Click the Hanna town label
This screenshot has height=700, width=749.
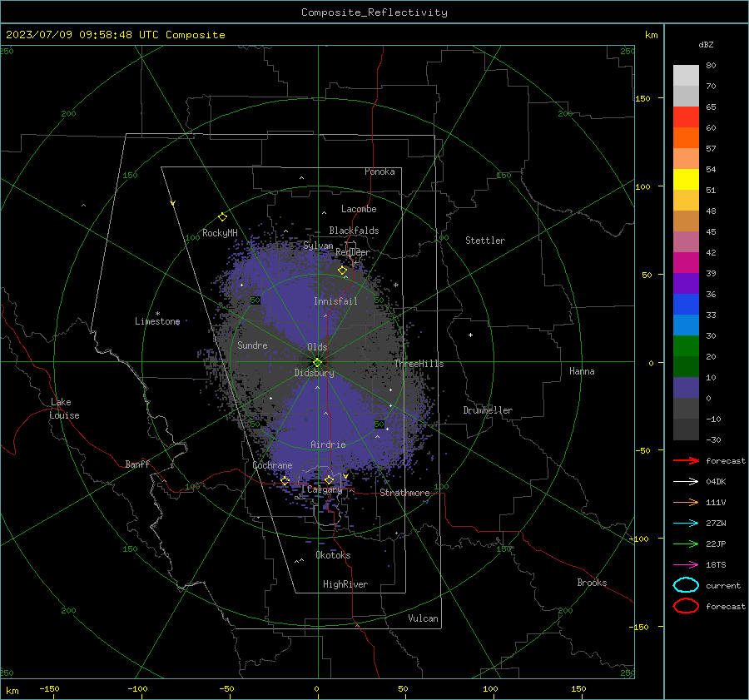582,371
